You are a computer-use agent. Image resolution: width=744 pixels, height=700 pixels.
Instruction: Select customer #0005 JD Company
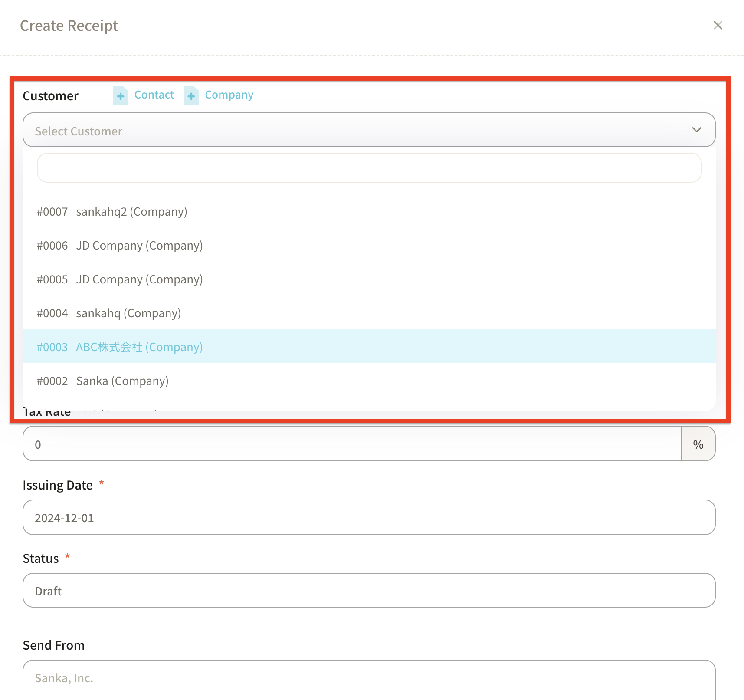point(120,279)
